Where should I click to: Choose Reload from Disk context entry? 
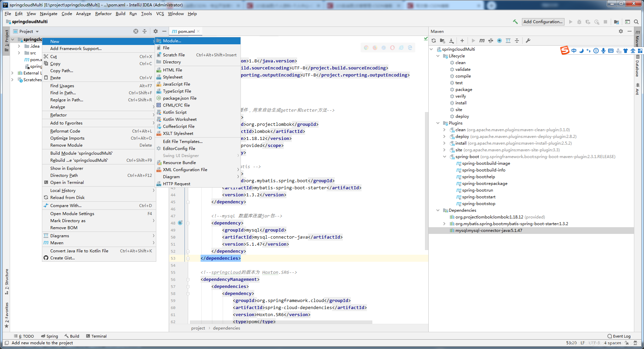99,197
